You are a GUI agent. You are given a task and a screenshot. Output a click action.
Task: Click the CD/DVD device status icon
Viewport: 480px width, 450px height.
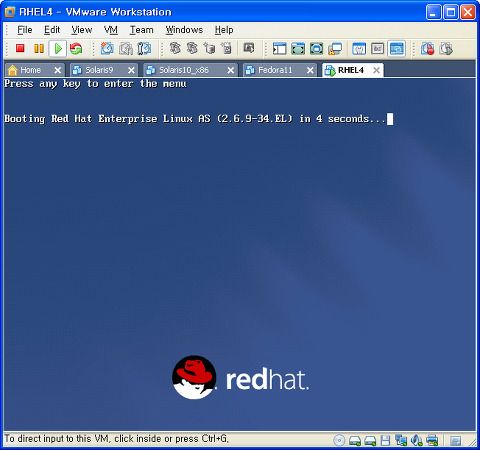point(339,440)
